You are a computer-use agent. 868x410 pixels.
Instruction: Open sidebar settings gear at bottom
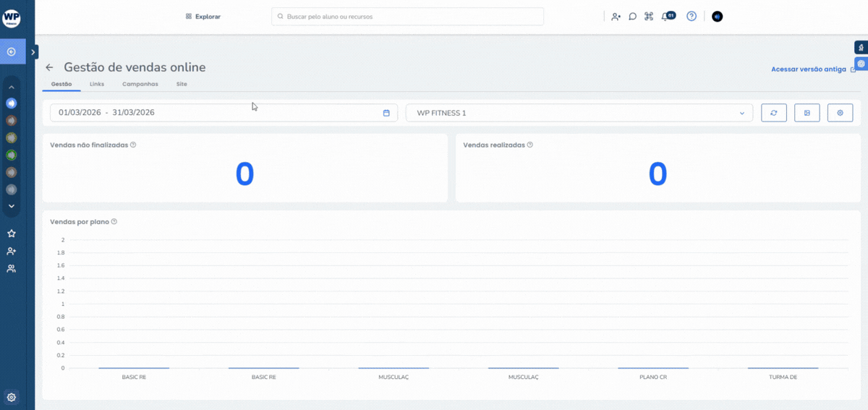click(12, 397)
